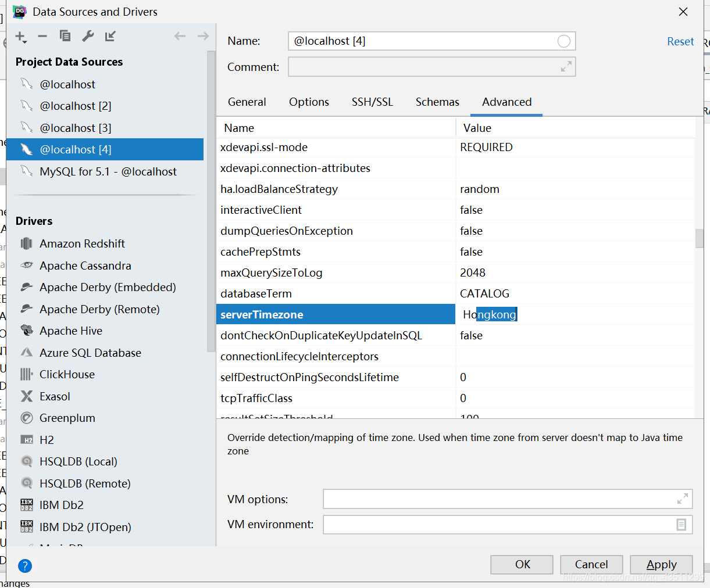Select the cachePrepStmts property row
This screenshot has width=710, height=588.
455,252
